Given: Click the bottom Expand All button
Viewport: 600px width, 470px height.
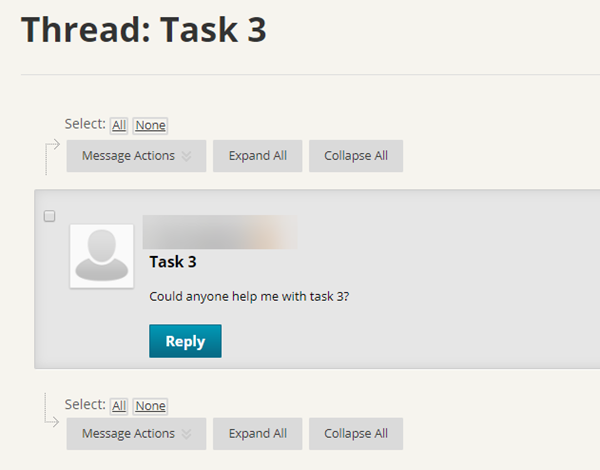Looking at the screenshot, I should [x=258, y=434].
